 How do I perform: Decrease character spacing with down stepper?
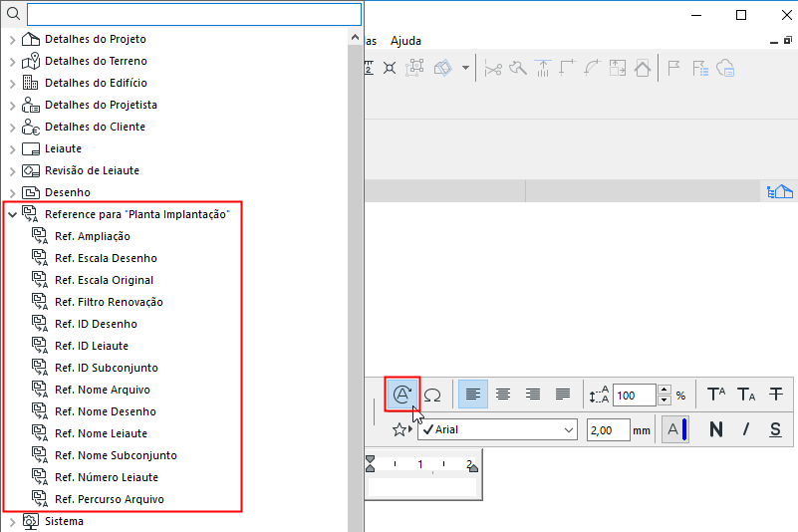(x=665, y=400)
